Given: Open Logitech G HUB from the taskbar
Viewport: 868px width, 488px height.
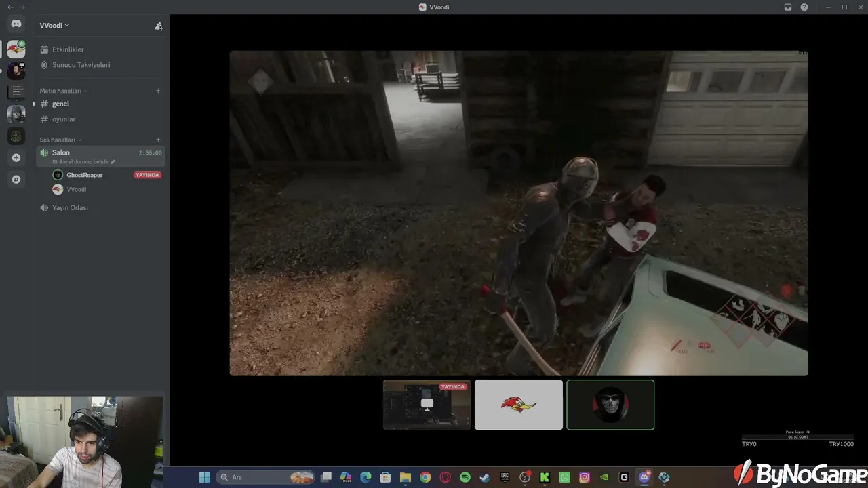Looking at the screenshot, I should (x=625, y=477).
